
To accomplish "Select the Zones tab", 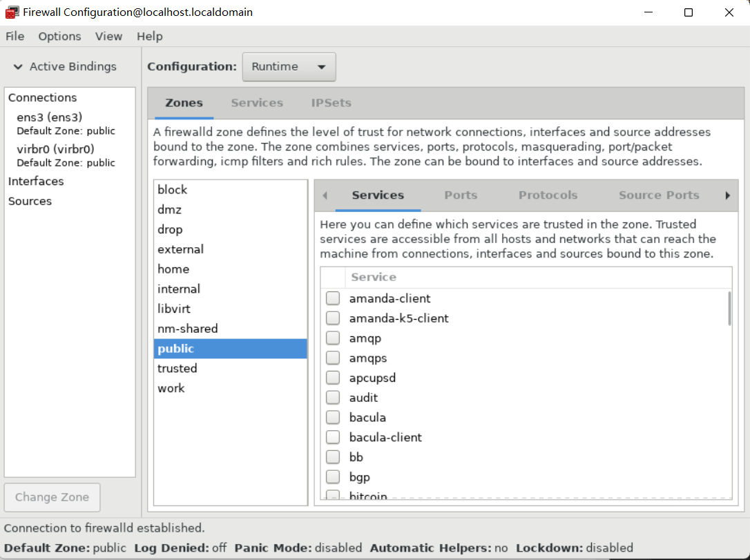I will [184, 103].
